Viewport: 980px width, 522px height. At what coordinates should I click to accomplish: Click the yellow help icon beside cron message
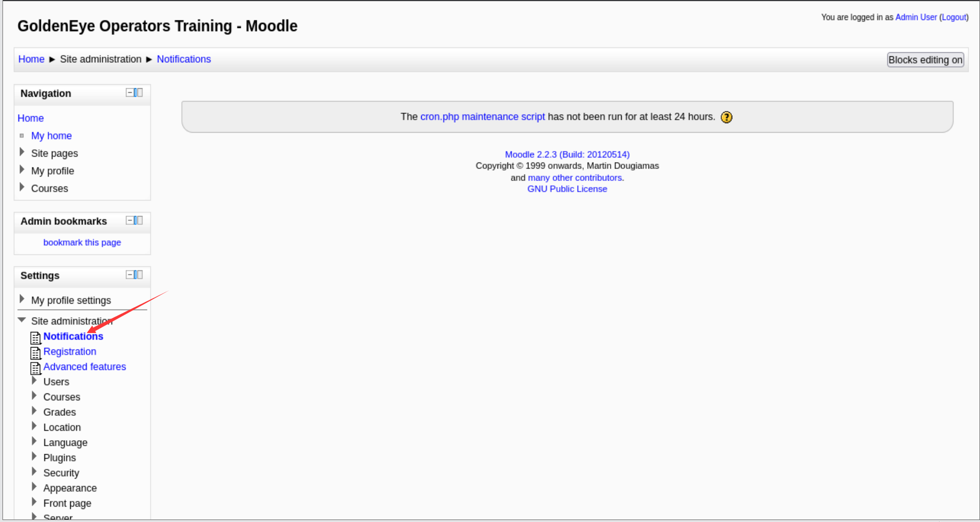tap(726, 117)
